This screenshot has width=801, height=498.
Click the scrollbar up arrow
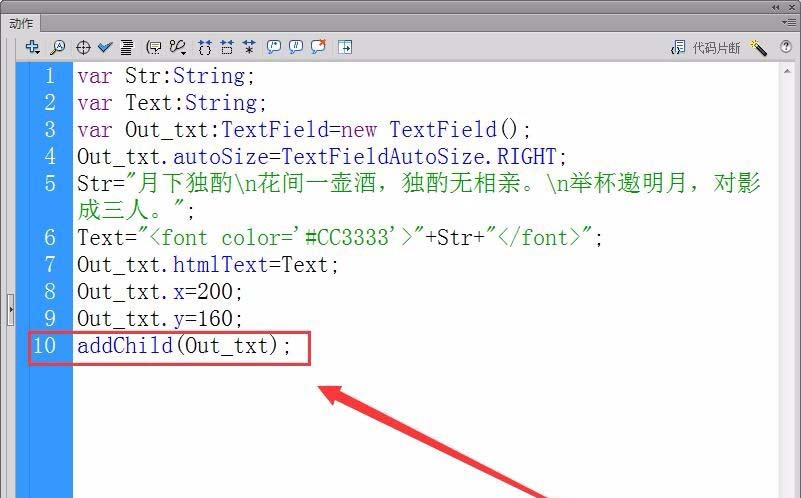tap(787, 72)
